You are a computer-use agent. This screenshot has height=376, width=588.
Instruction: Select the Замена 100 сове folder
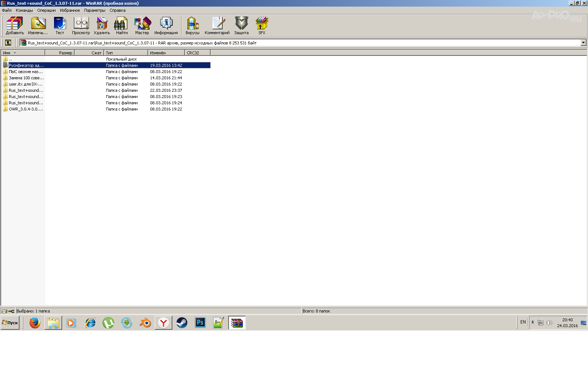[26, 78]
